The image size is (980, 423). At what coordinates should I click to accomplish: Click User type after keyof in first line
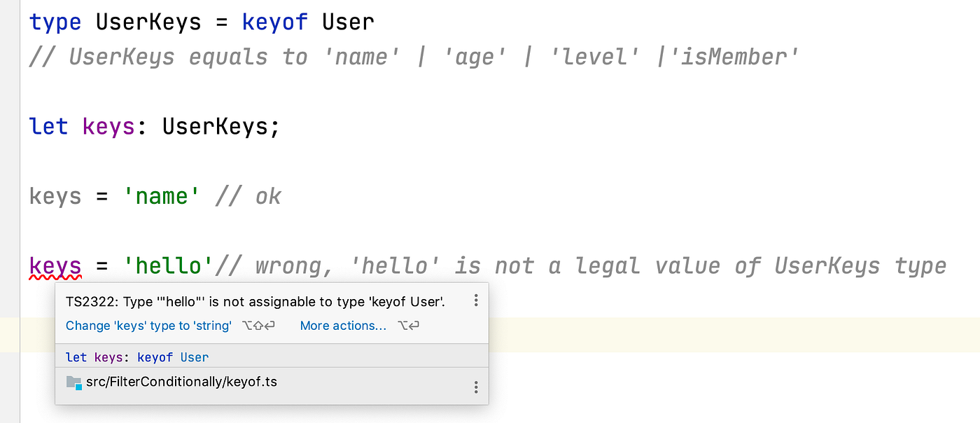point(348,22)
